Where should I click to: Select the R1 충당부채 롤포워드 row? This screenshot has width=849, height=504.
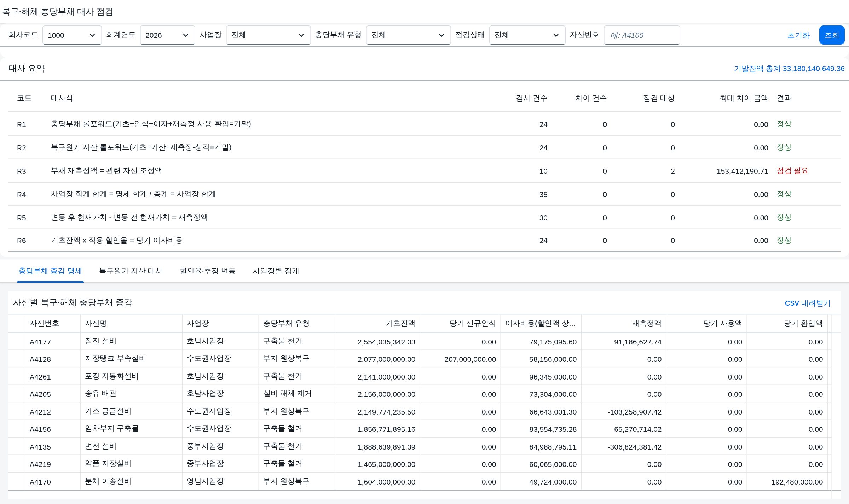tap(424, 124)
